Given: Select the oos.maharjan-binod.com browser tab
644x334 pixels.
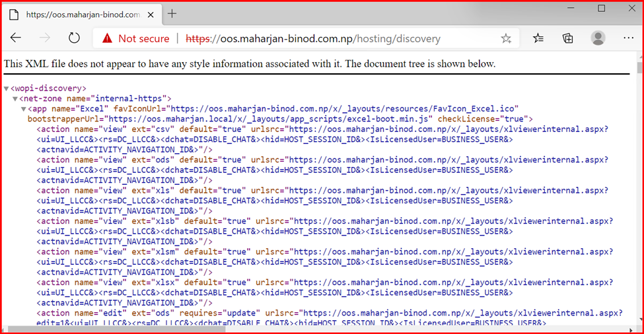Looking at the screenshot, I should [79, 14].
